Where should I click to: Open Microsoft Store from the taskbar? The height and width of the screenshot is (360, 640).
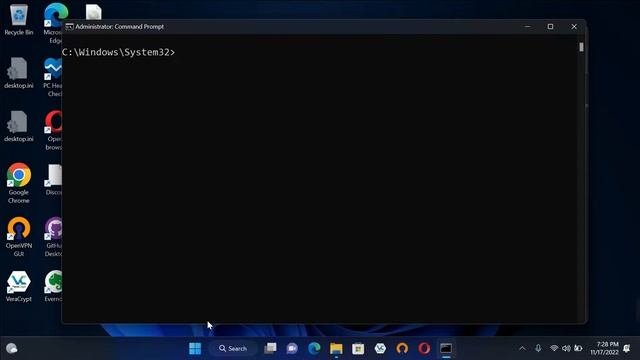[x=358, y=348]
